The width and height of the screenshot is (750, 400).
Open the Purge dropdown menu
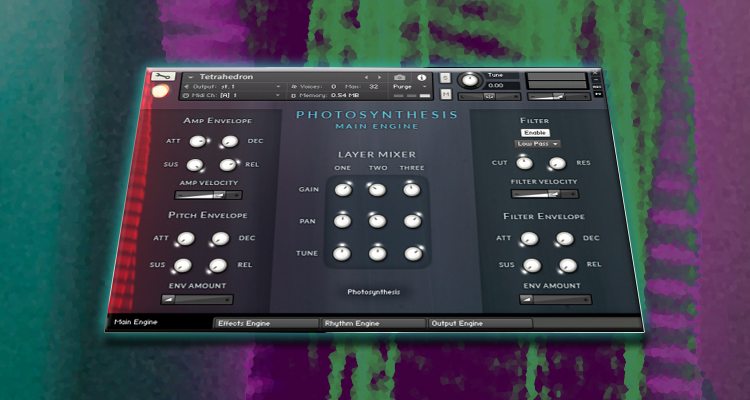(x=410, y=87)
